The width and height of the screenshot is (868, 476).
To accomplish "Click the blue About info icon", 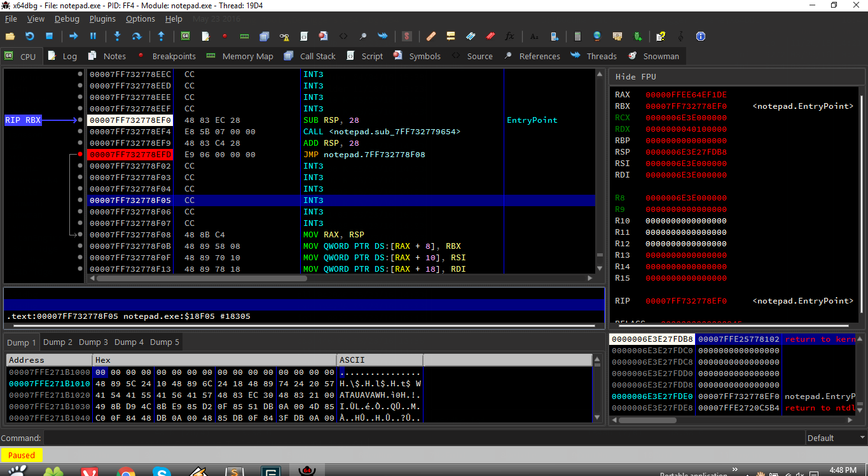I will (x=701, y=36).
